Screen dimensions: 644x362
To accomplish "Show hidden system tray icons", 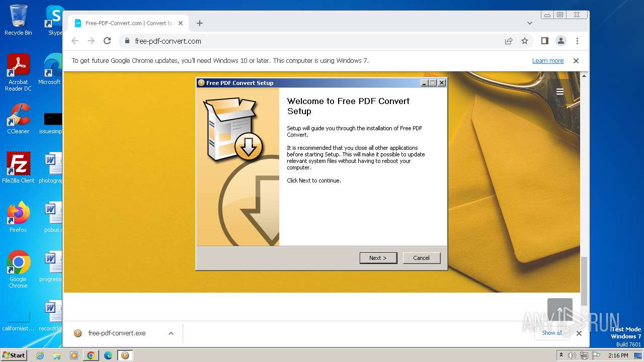I will 561,355.
